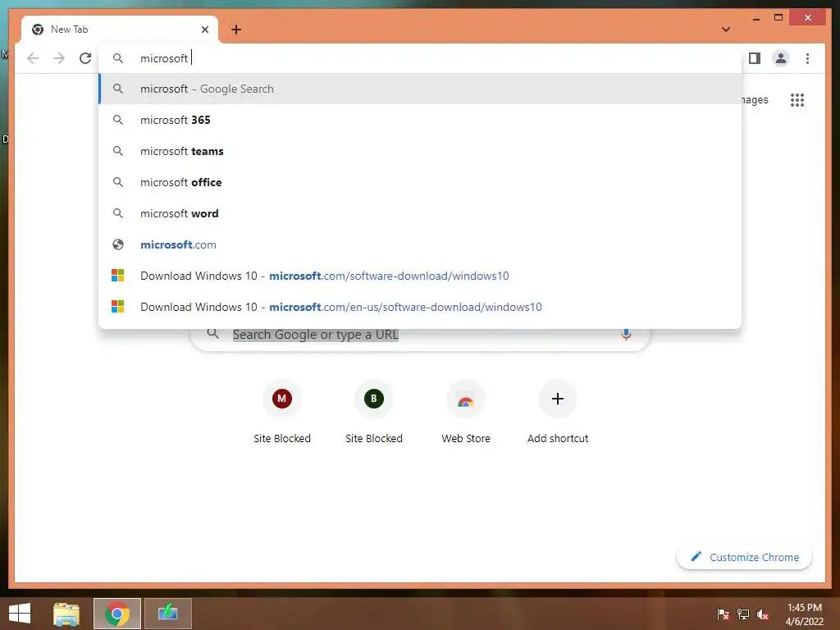Open File Explorer from the taskbar

(66, 614)
